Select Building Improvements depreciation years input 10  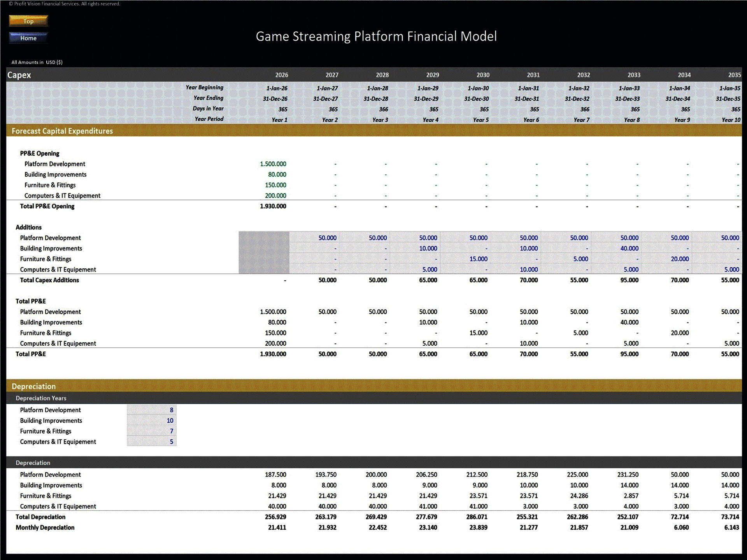(x=151, y=420)
